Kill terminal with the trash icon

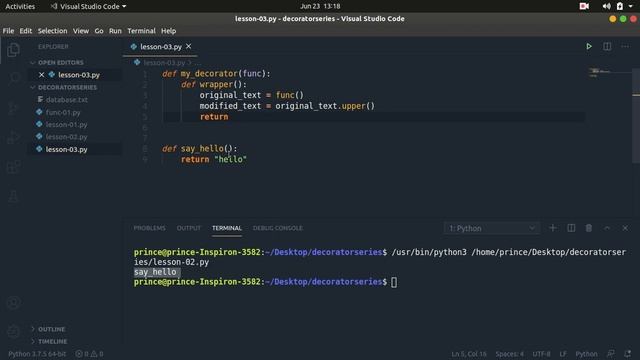tap(589, 228)
